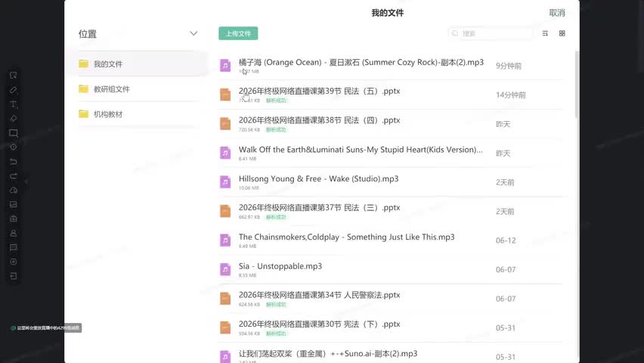Select the eraser tool in left toolbar

coord(13,119)
